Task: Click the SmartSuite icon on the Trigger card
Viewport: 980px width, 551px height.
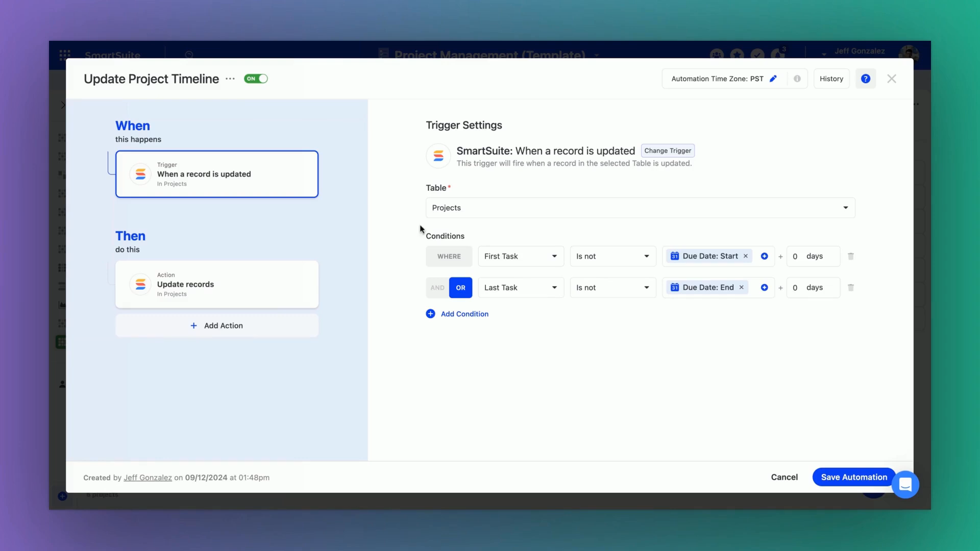Action: [140, 174]
